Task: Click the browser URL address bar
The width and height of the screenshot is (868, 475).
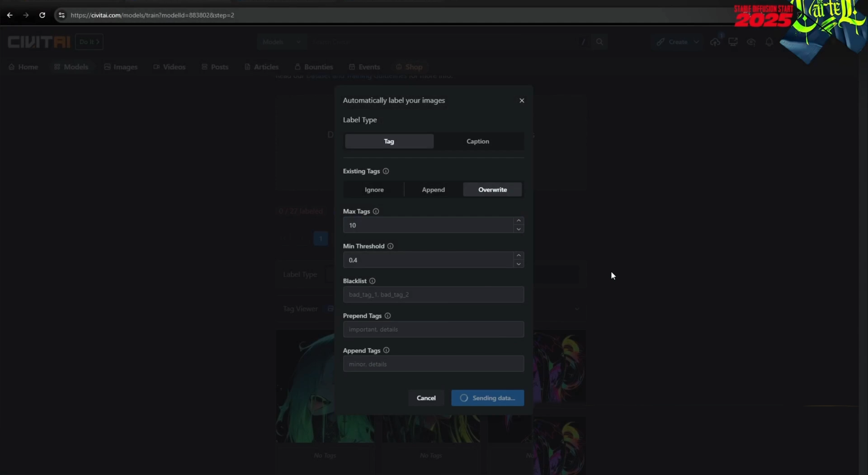Action: coord(389,15)
